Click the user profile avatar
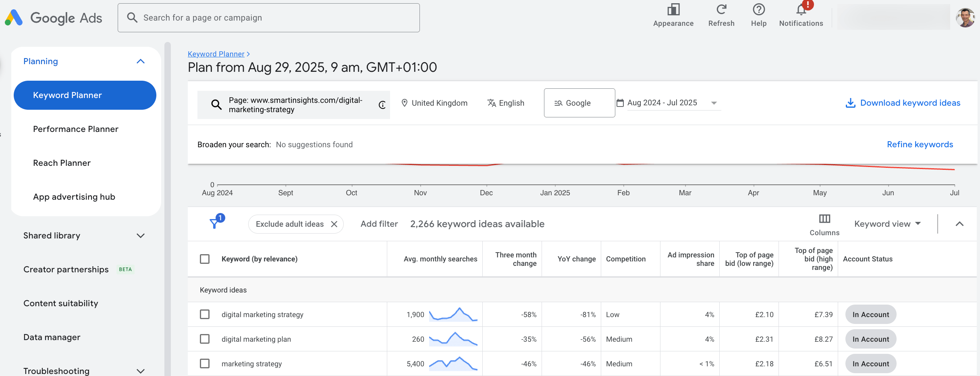 [x=965, y=18]
